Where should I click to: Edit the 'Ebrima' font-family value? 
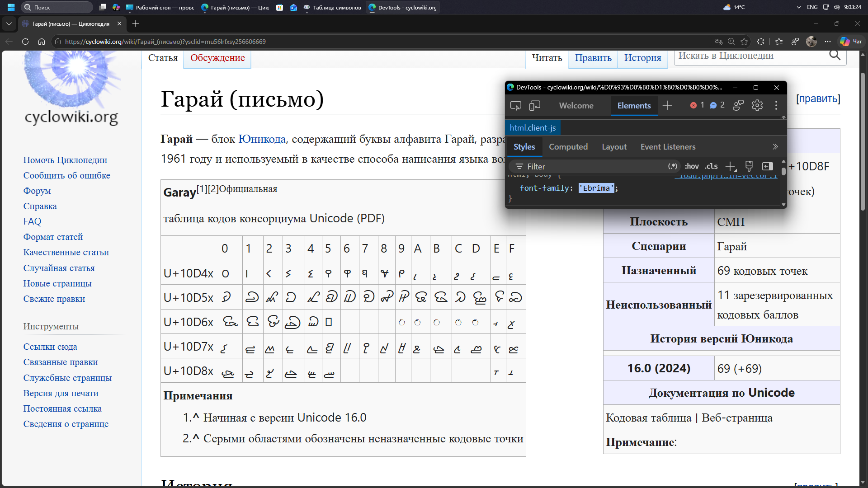click(x=596, y=188)
